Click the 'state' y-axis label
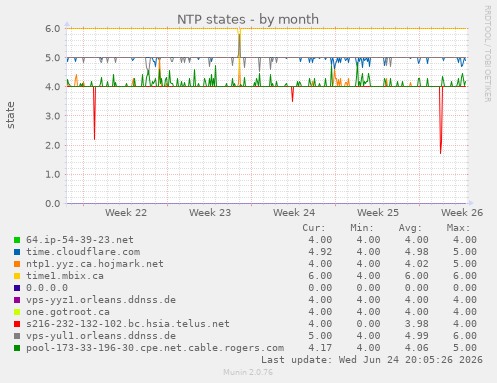 tap(10, 115)
